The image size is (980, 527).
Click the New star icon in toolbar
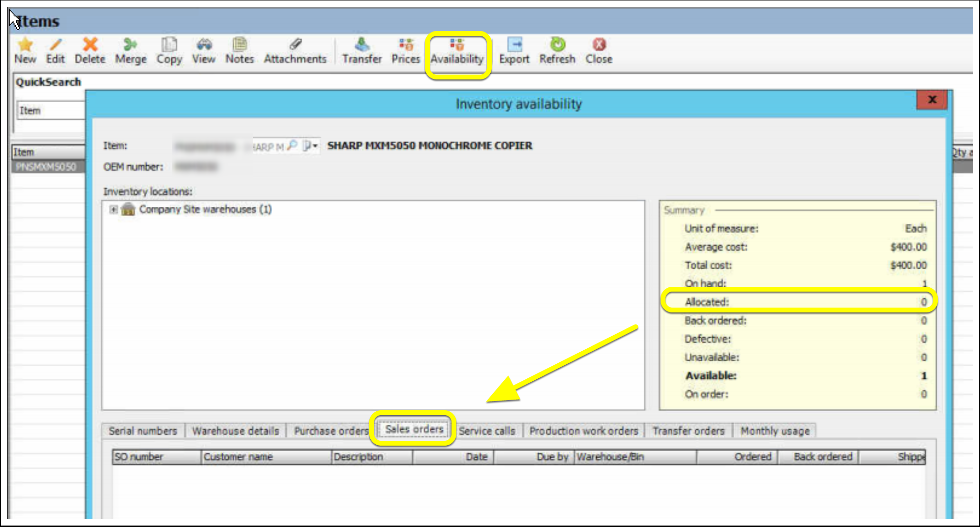tap(25, 45)
